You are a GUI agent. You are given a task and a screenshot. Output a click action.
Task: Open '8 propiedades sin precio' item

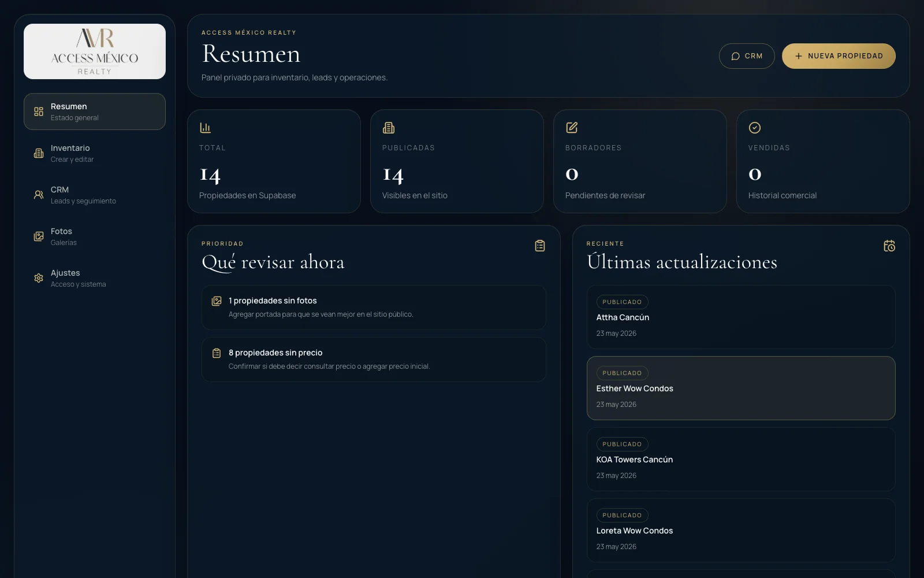click(374, 360)
